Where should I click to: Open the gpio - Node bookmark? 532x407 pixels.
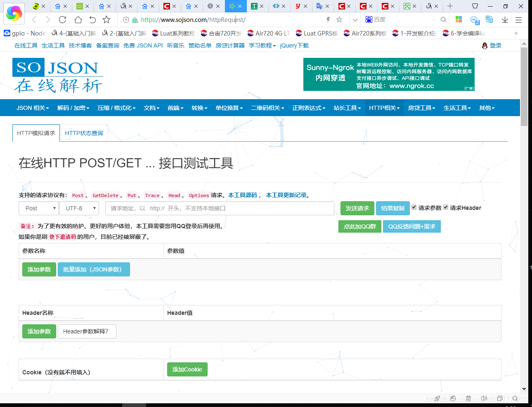(x=25, y=33)
